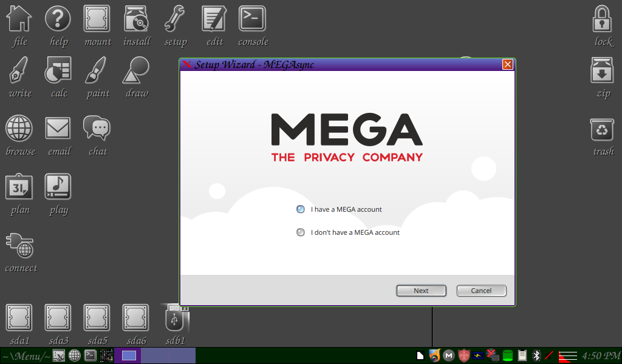Click the MEGA 'M' tray icon

(449, 356)
